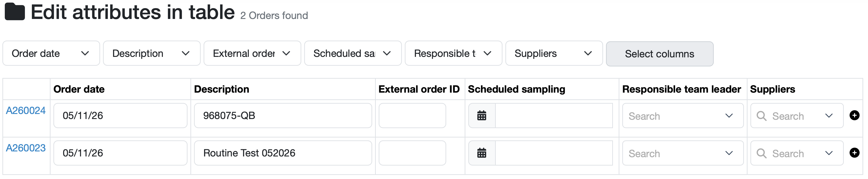Add supplier plus icon for A260023
Screen dimensions: 868x179
[x=854, y=153]
